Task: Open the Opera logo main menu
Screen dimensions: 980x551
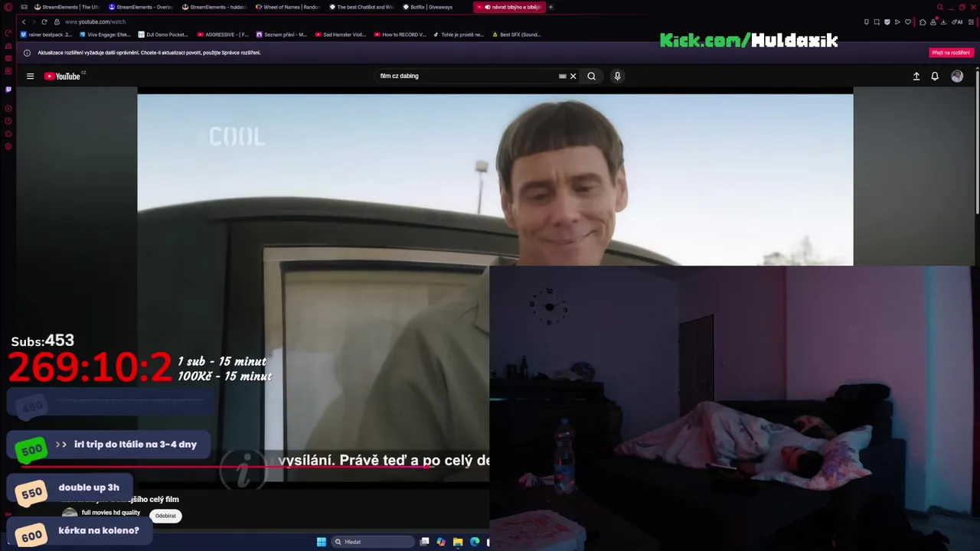Action: click(8, 7)
